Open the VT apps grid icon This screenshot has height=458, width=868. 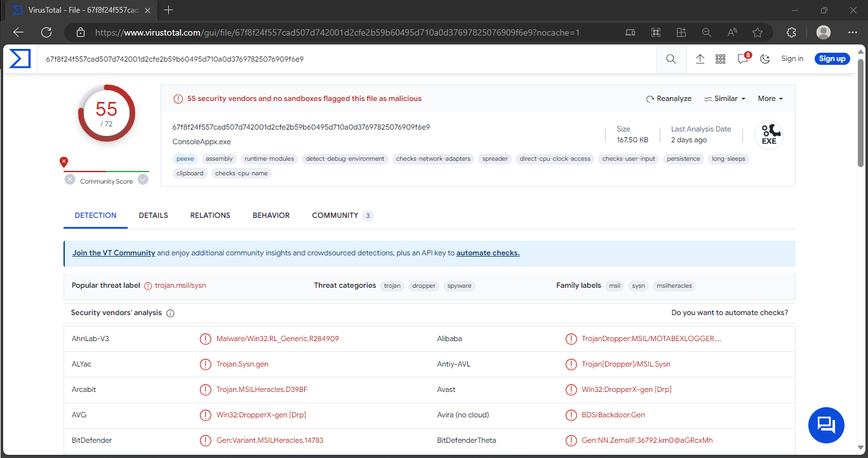(720, 58)
